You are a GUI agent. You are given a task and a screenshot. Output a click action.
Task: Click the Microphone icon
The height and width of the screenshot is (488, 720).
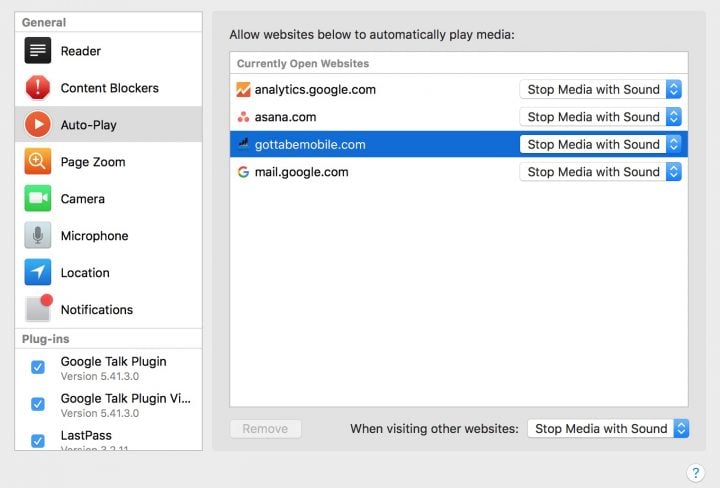click(x=38, y=236)
